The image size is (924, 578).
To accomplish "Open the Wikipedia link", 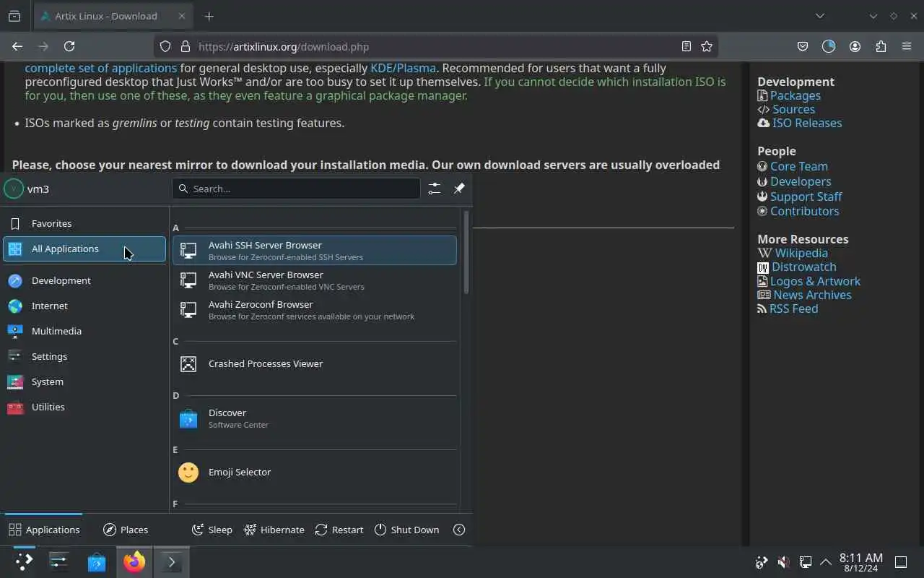I will (x=801, y=253).
